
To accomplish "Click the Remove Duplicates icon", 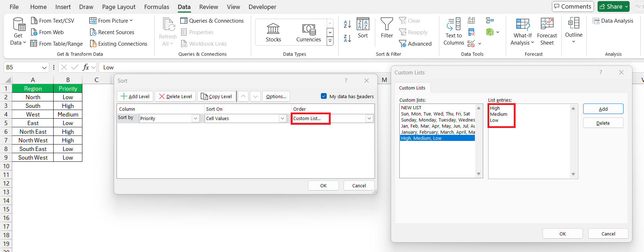I will coord(471,32).
